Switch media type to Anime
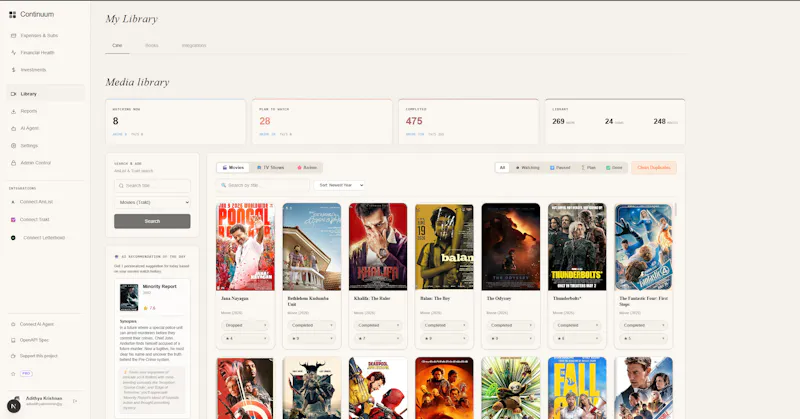Screen dimensions: 800x419 (307, 167)
